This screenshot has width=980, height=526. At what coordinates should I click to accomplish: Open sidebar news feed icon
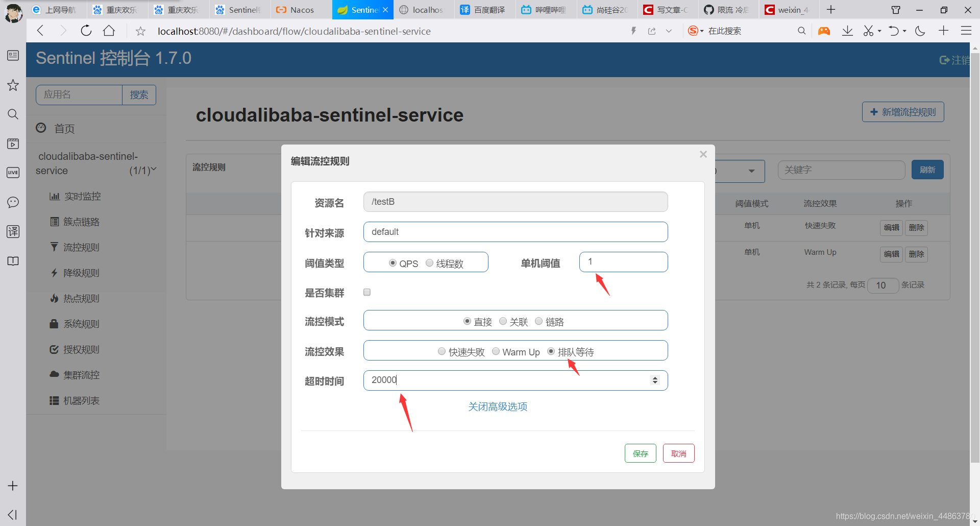[13, 55]
